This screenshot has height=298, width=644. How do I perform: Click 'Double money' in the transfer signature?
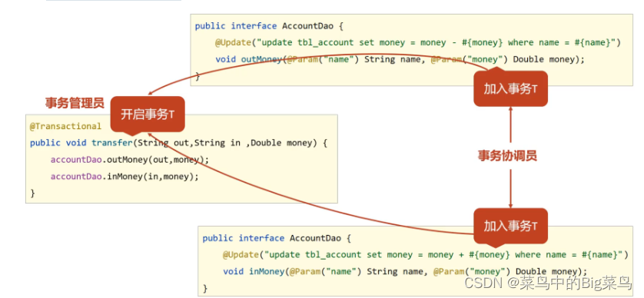tap(281, 143)
